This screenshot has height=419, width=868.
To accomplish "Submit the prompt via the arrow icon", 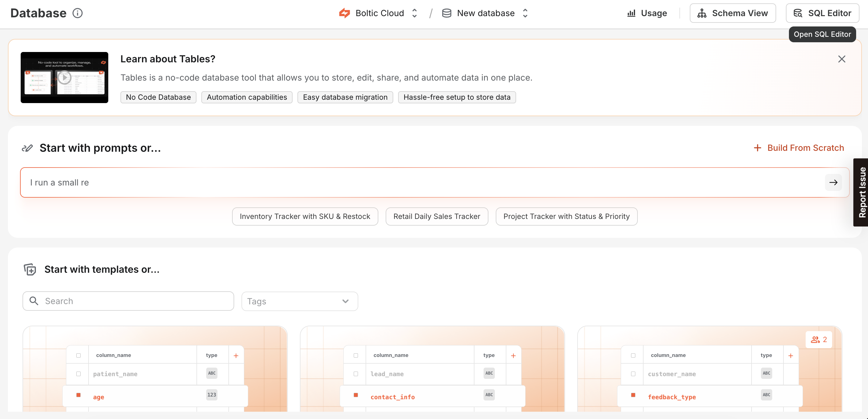I will click(x=834, y=182).
